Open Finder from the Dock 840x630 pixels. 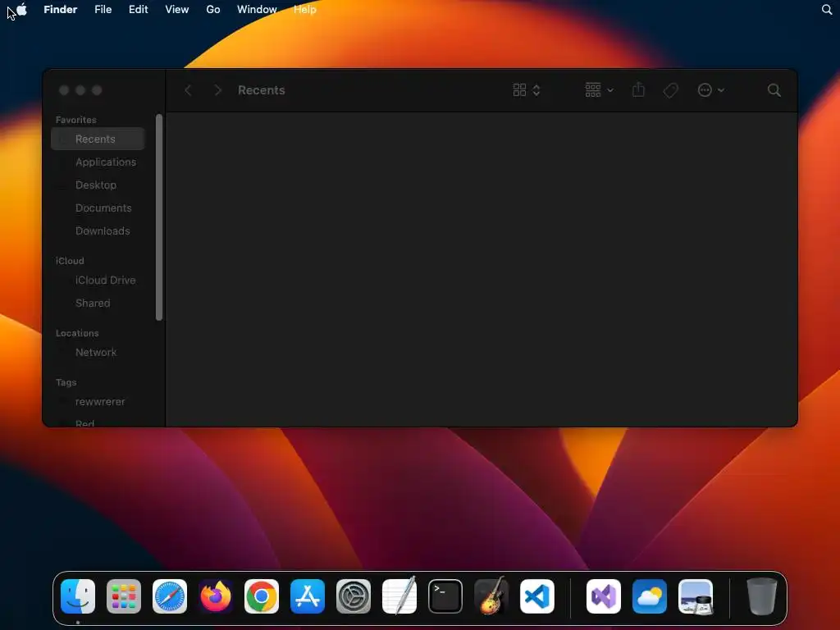78,596
